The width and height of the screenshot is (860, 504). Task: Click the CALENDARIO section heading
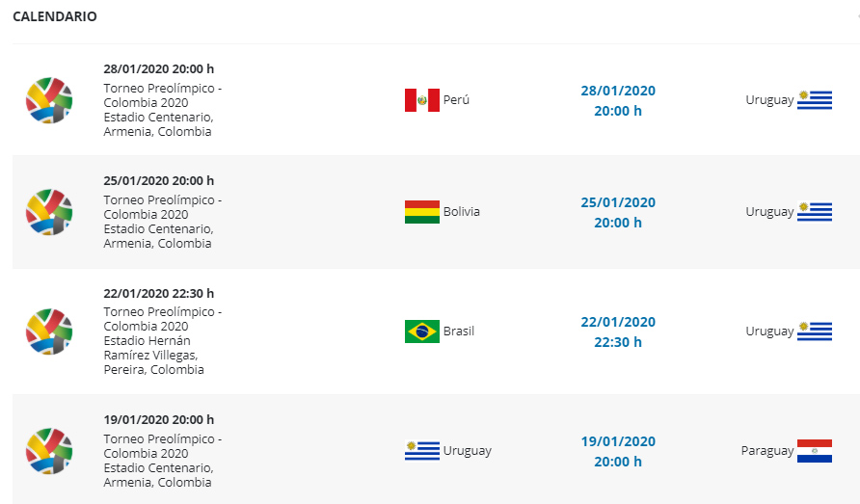tap(55, 16)
